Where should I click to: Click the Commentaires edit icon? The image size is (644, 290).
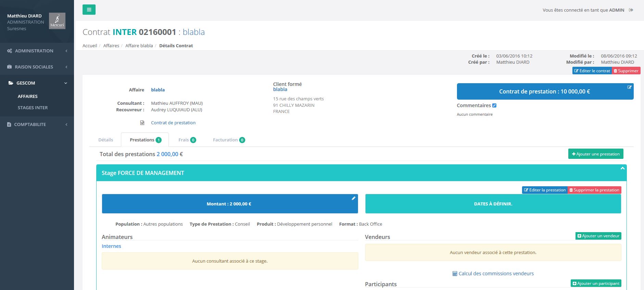tap(494, 105)
